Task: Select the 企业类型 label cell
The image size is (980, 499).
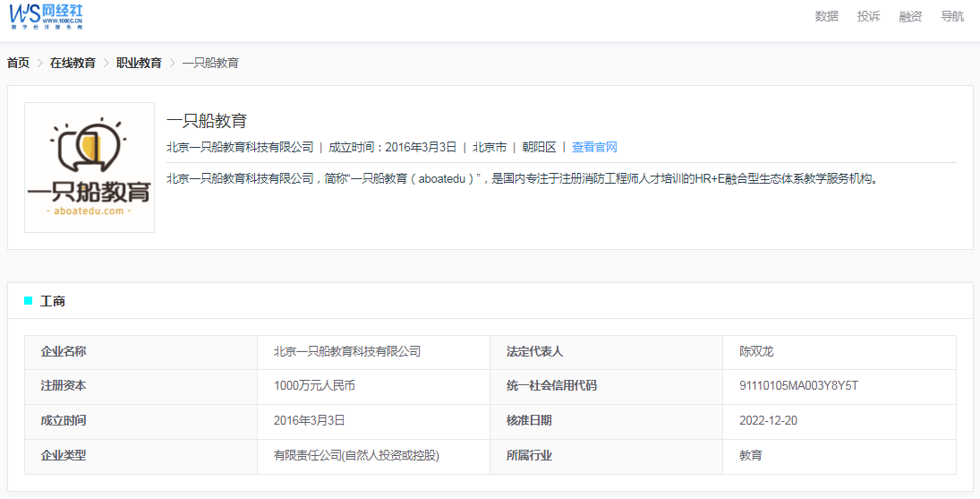Action: (x=141, y=457)
